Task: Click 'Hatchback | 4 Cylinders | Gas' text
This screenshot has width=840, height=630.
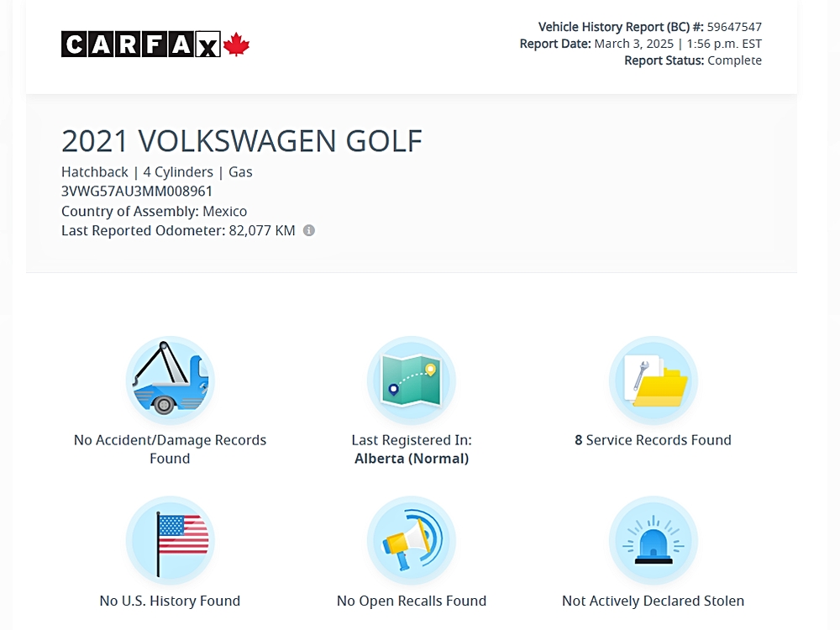Action: (x=156, y=172)
